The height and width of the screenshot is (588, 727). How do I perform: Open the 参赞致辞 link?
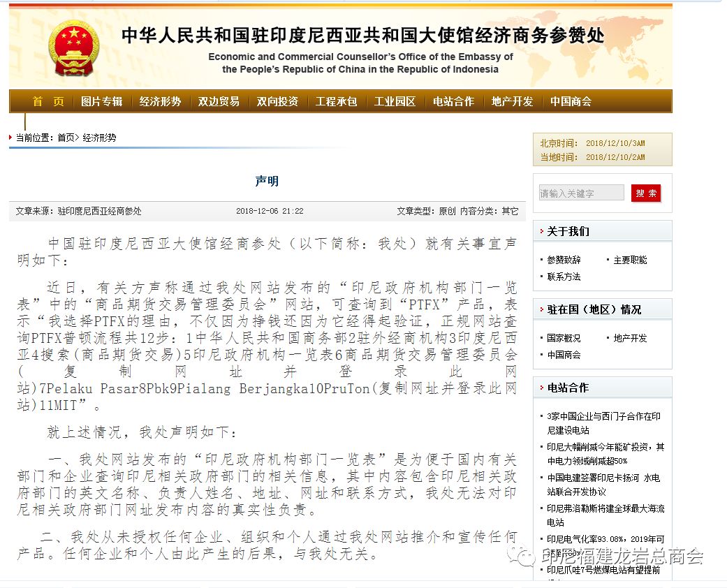click(564, 260)
